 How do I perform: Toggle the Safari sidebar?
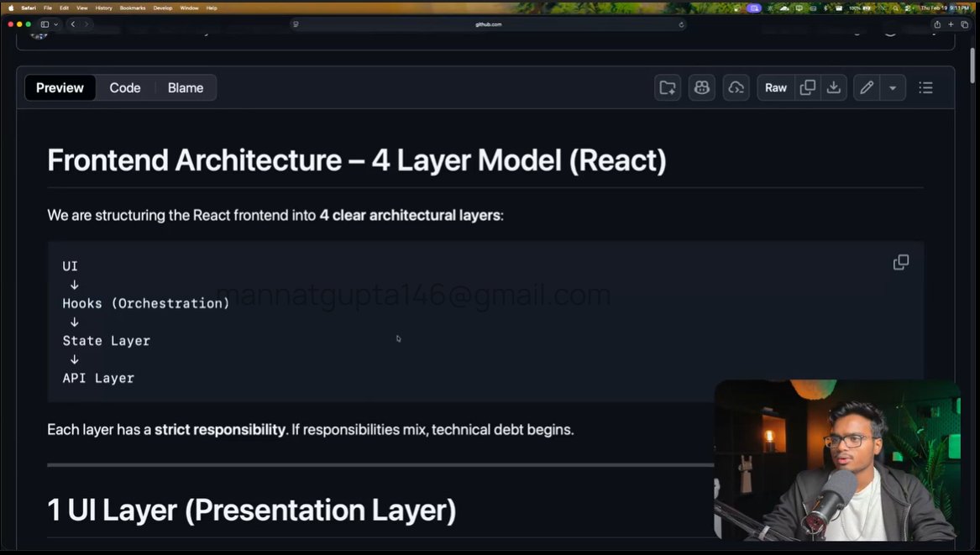point(45,24)
